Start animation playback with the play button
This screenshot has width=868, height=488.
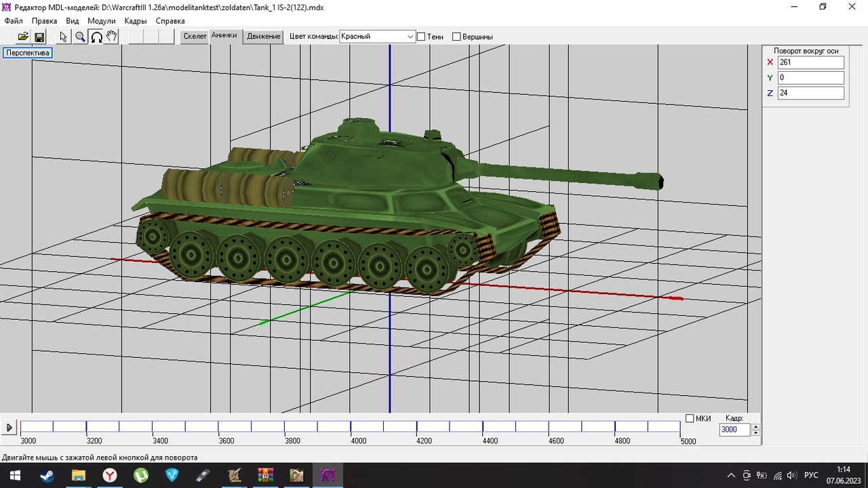pyautogui.click(x=9, y=428)
